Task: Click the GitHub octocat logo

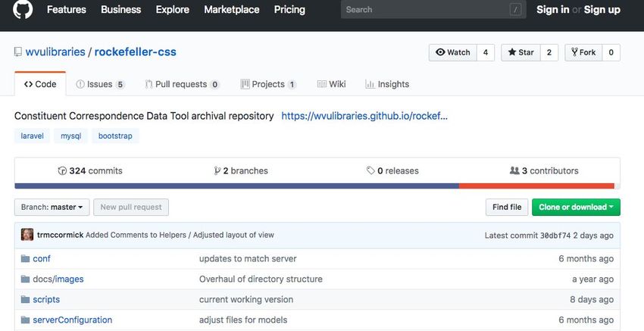Action: pyautogui.click(x=23, y=9)
